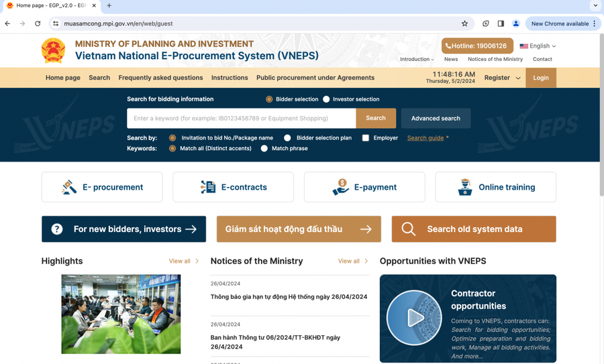Open a new browser tab
This screenshot has height=364, width=604.
pyautogui.click(x=109, y=5)
